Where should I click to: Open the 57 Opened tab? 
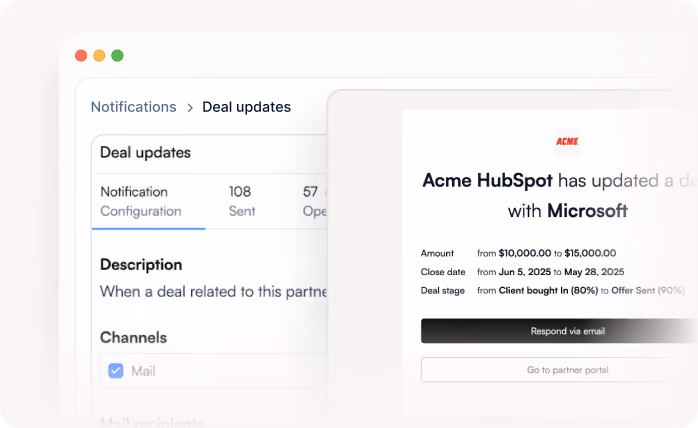(315, 201)
